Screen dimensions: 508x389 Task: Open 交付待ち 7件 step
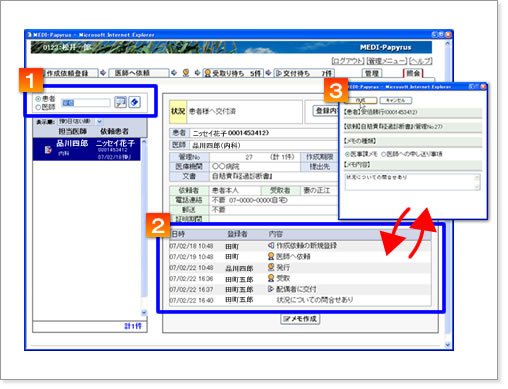click(x=304, y=73)
